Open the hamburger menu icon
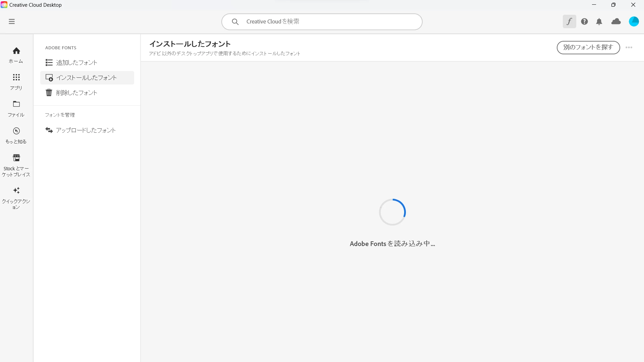 click(12, 21)
